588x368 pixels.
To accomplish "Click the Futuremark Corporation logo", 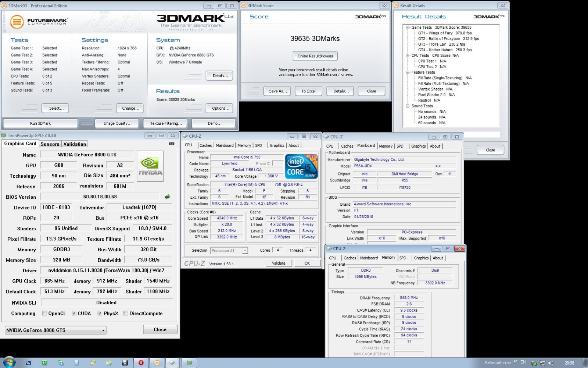I will 39,22.
